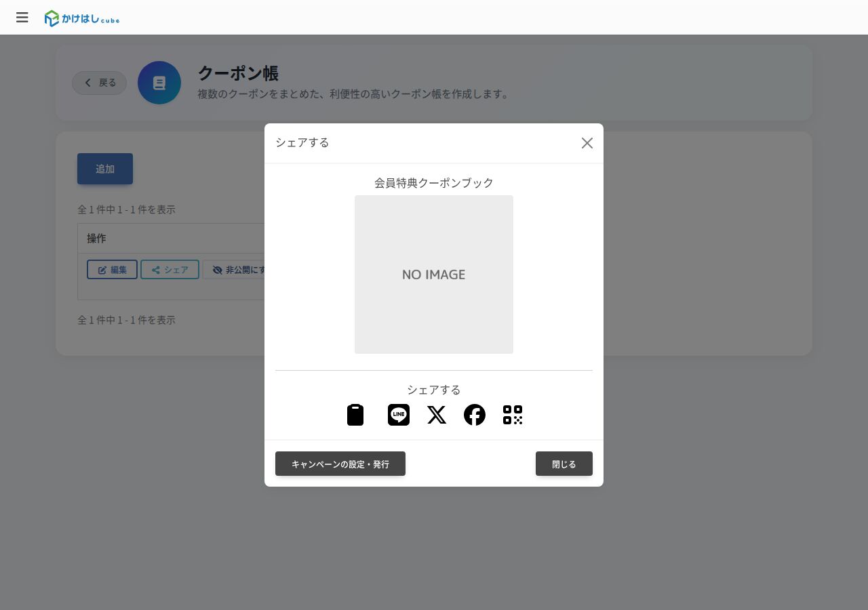Open the hamburger navigation menu
This screenshot has width=868, height=610.
point(22,18)
